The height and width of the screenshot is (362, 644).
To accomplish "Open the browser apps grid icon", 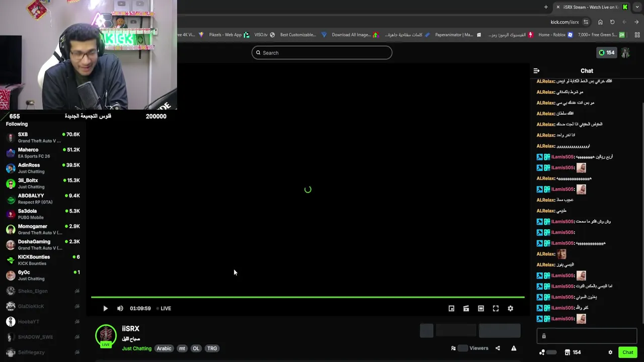I will pyautogui.click(x=637, y=35).
